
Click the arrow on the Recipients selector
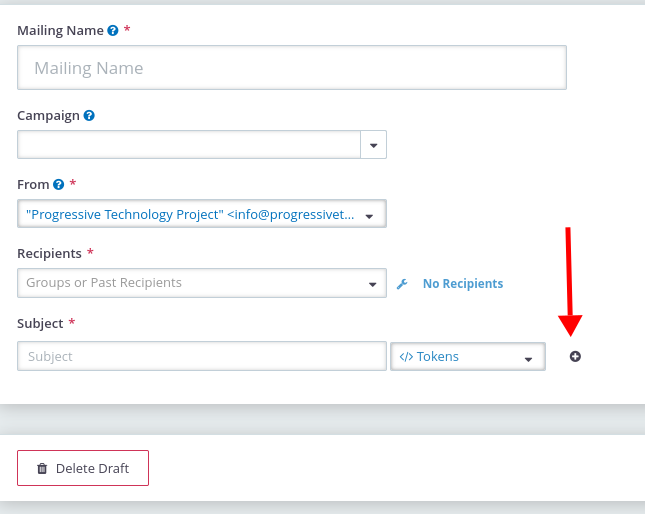pyautogui.click(x=373, y=284)
